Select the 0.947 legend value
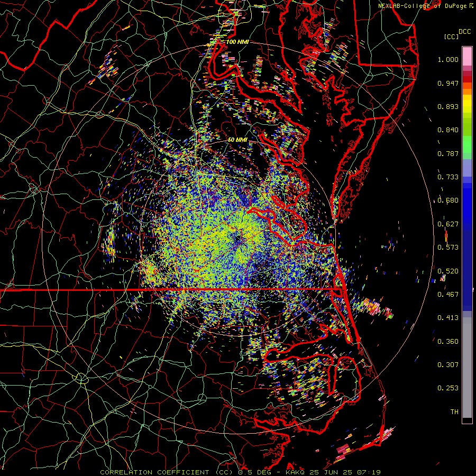 tap(448, 83)
